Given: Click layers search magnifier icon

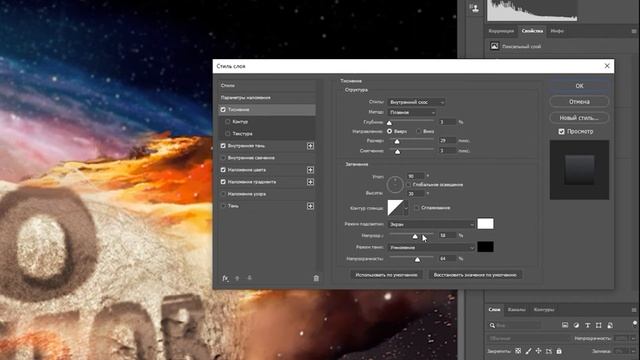Looking at the screenshot, I should (x=492, y=325).
